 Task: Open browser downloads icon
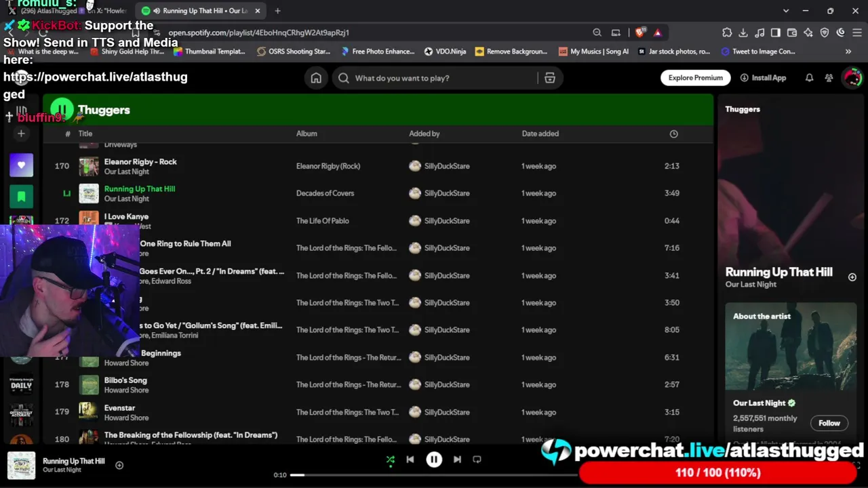743,33
